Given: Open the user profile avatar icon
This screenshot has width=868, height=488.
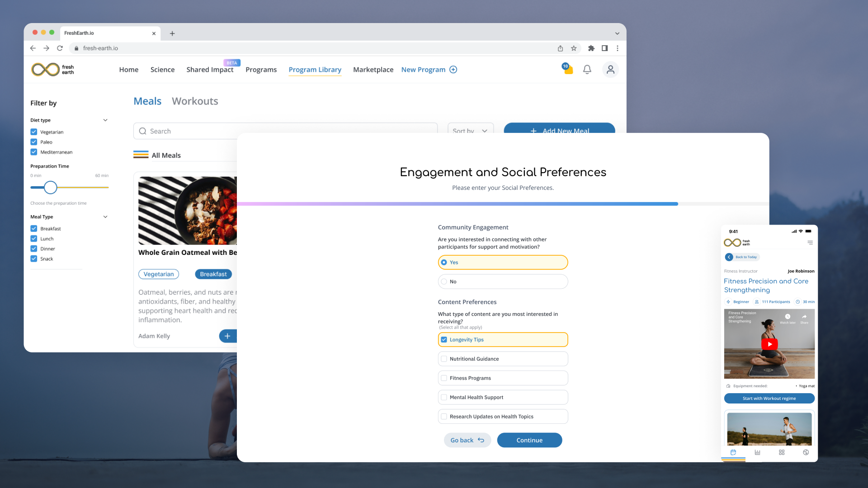Looking at the screenshot, I should [x=610, y=70].
